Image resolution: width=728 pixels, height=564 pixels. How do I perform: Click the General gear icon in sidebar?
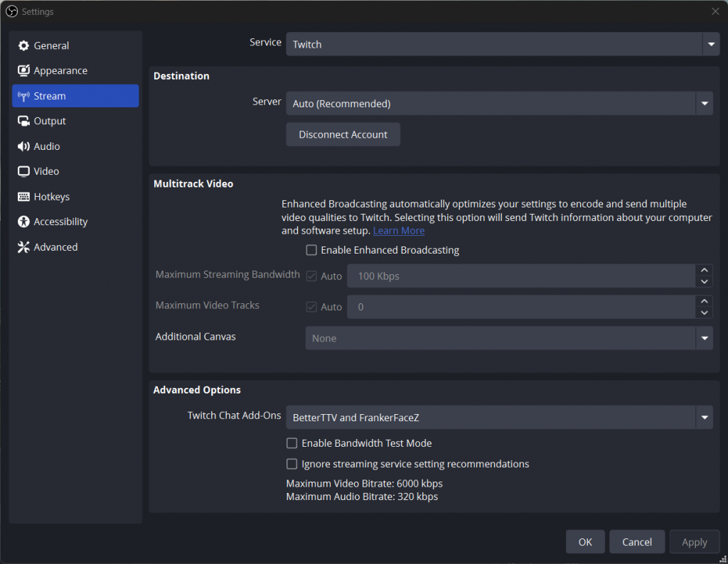[23, 45]
